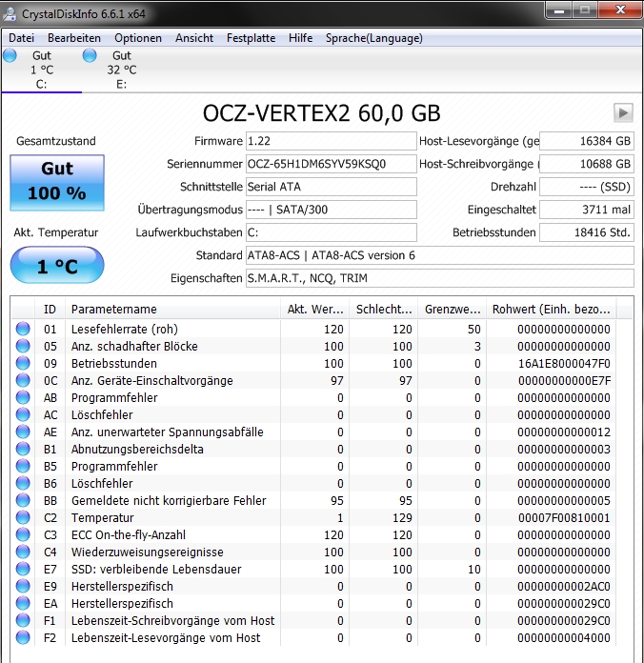Click the blue status orb for drive C:
Image resolution: width=644 pixels, height=663 pixels.
point(10,55)
